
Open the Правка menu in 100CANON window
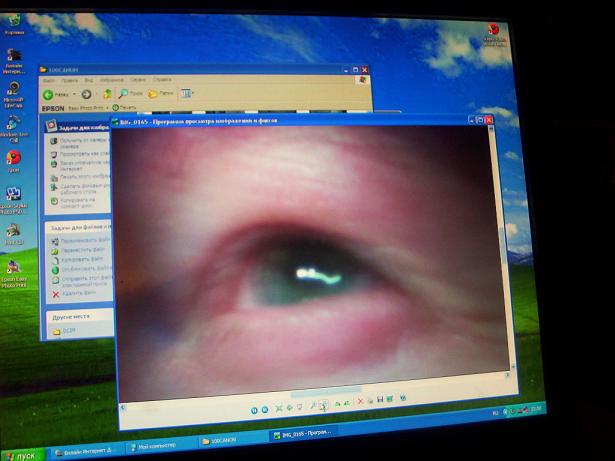coord(69,80)
